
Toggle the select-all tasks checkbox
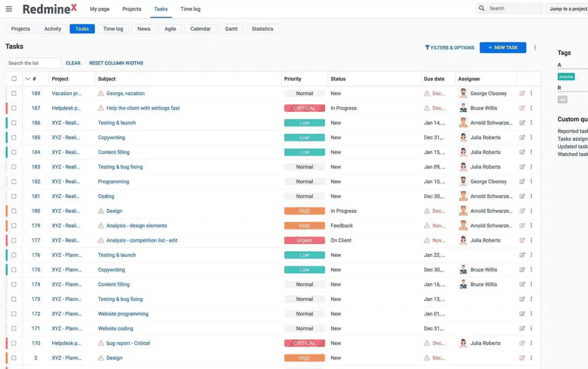[x=14, y=78]
